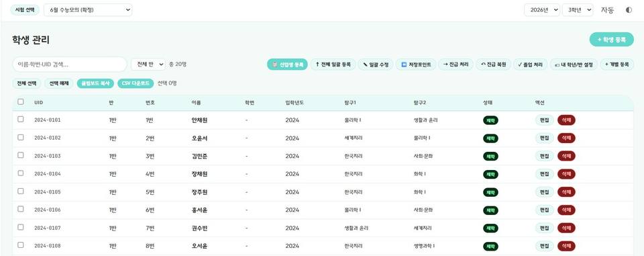Click the 선택 해제 button
Image resolution: width=644 pixels, height=256 pixels.
click(59, 83)
